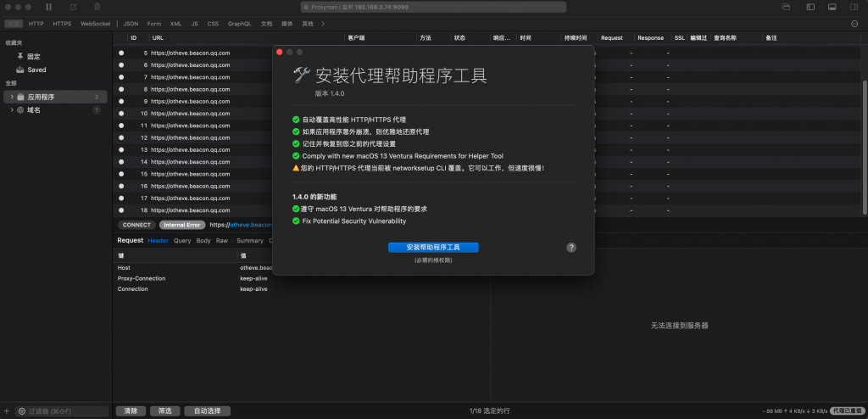
Task: Filter by JSON content type
Action: pos(131,24)
